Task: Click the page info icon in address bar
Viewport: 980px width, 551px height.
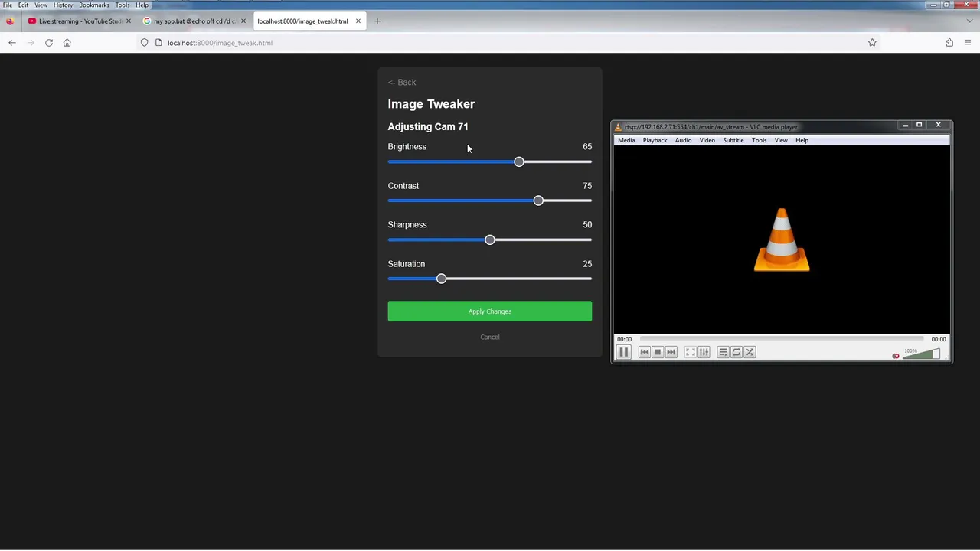Action: coord(158,43)
